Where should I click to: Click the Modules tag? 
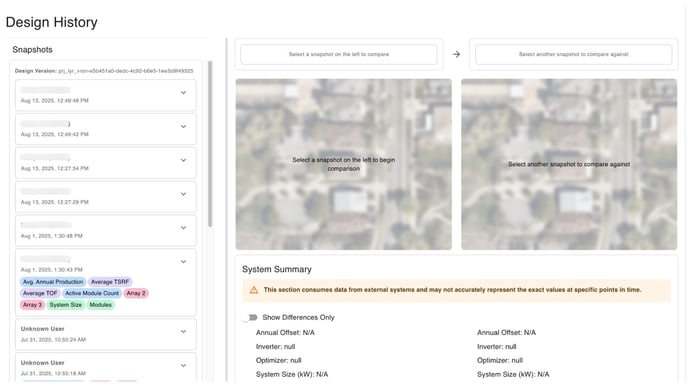[x=100, y=305]
